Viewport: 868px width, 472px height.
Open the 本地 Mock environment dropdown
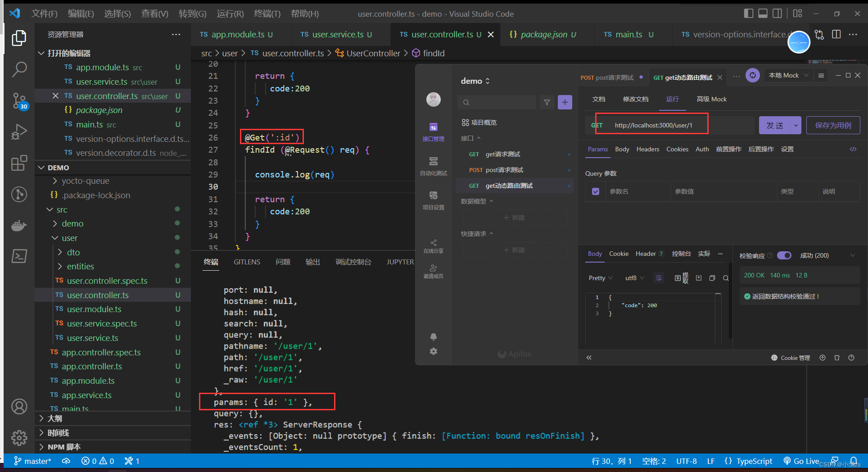tap(788, 75)
